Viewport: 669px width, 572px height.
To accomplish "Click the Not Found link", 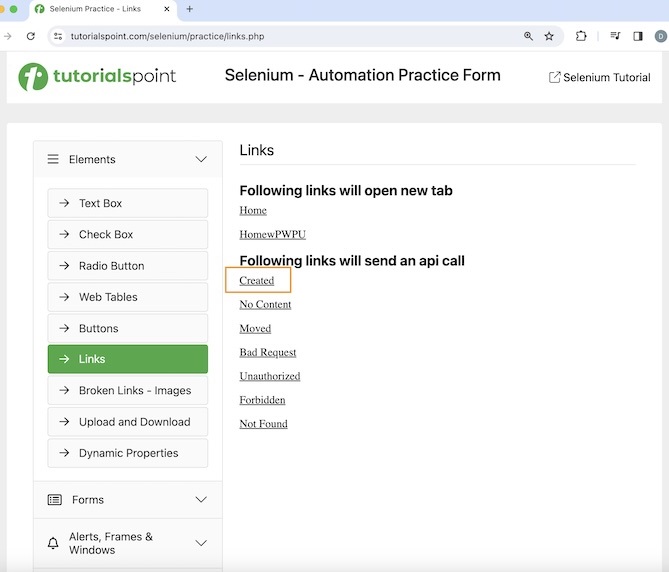I will click(x=263, y=424).
